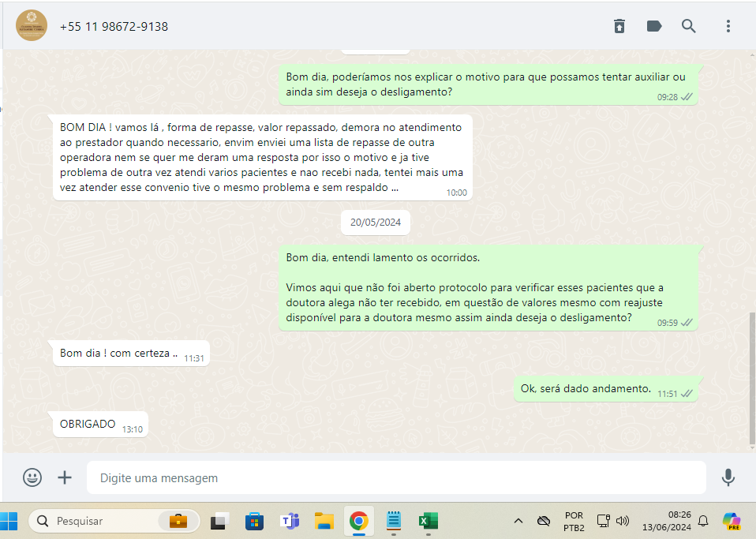The image size is (756, 539).
Task: Record a voice message with the microphone
Action: coord(728,477)
